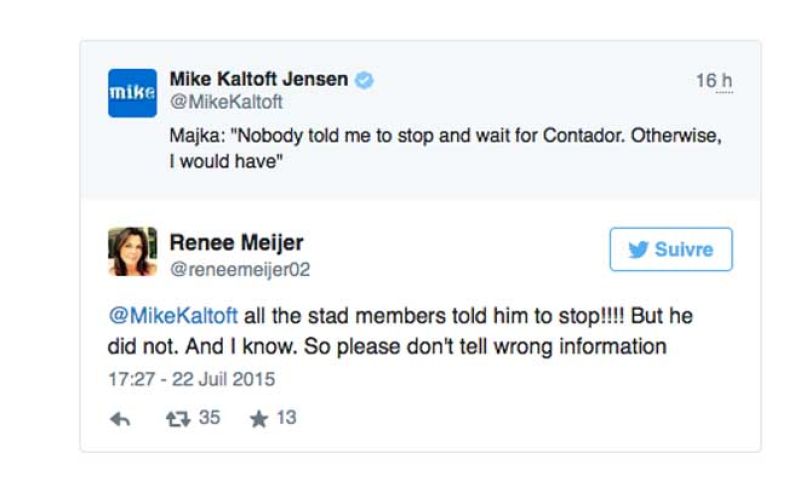This screenshot has width=800, height=484.
Task: Follow Renee Meijer with Suivre button
Action: [x=671, y=249]
